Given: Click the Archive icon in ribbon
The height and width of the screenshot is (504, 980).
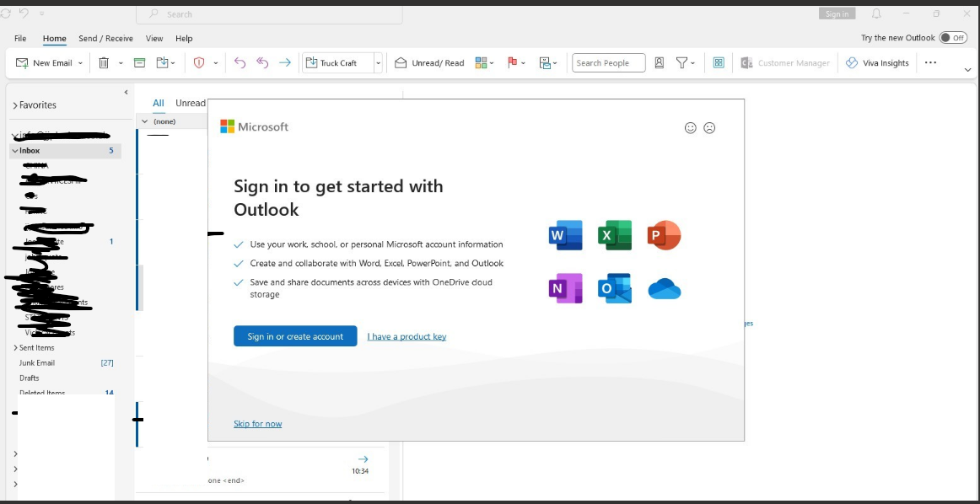Looking at the screenshot, I should click(x=140, y=63).
